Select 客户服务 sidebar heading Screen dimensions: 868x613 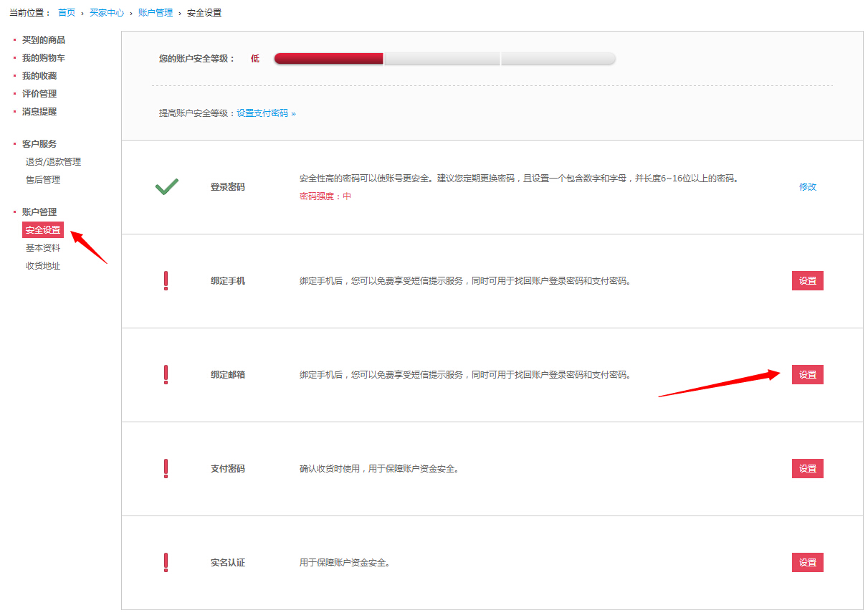[x=39, y=144]
